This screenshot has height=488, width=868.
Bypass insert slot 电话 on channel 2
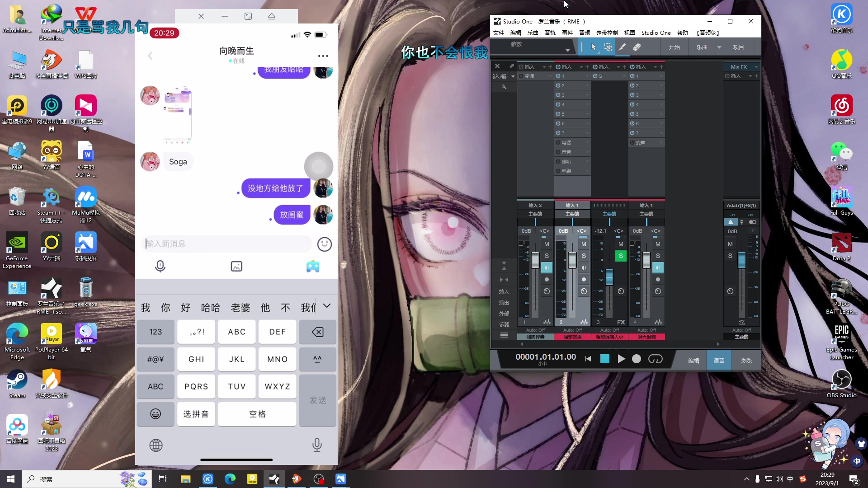(558, 142)
